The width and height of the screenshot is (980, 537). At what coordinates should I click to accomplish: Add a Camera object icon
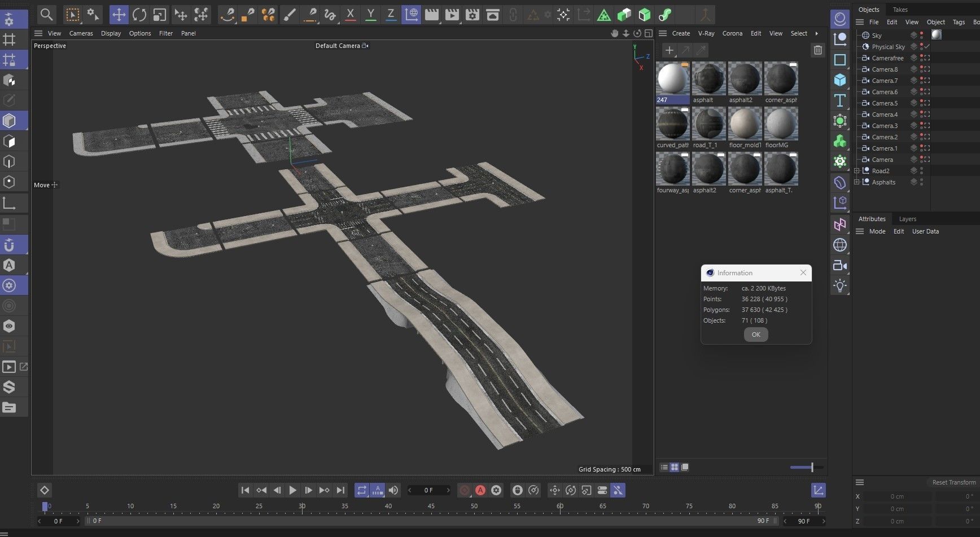(840, 265)
